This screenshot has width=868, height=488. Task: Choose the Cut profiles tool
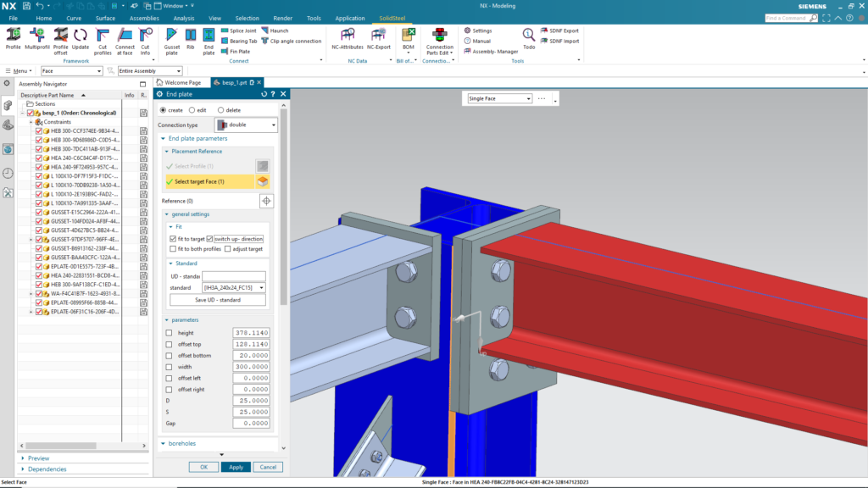pyautogui.click(x=103, y=42)
